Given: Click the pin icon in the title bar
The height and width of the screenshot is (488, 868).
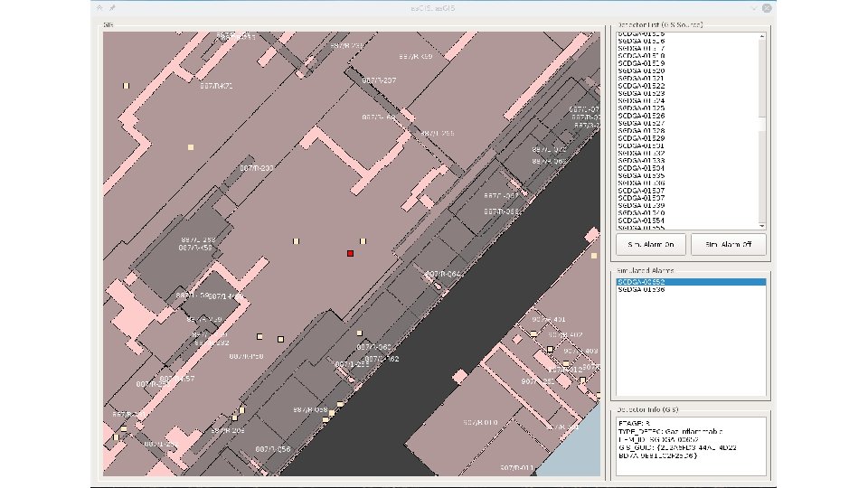Looking at the screenshot, I should click(x=111, y=7).
